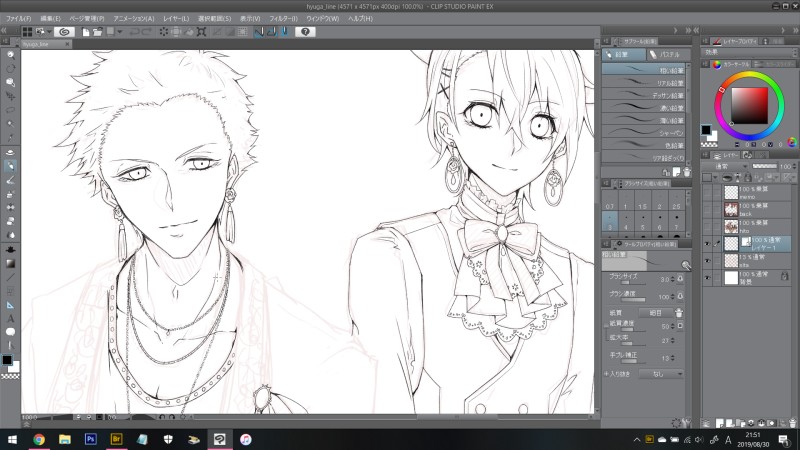
Task: Click 紙質 細目 texture button
Action: (x=656, y=312)
